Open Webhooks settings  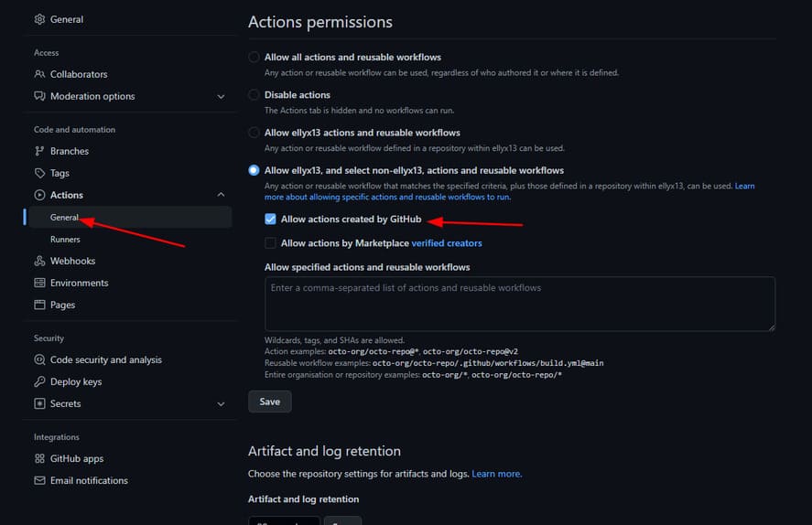(x=72, y=261)
